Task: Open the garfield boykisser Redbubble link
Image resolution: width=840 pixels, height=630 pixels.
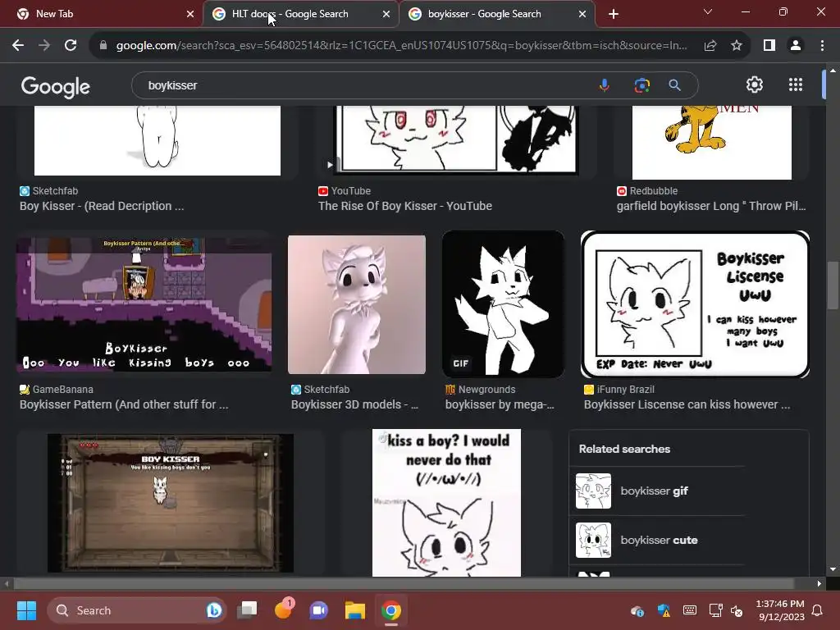Action: (x=711, y=206)
